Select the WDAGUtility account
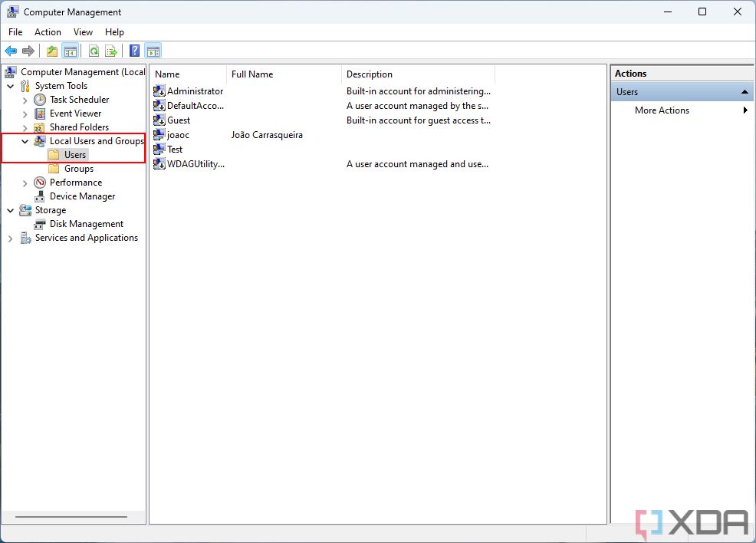This screenshot has height=543, width=756. [x=194, y=163]
